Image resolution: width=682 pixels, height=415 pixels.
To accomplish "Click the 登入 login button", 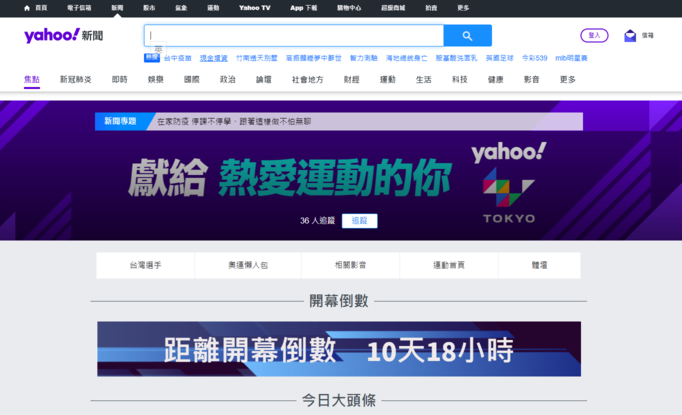I will (x=594, y=36).
